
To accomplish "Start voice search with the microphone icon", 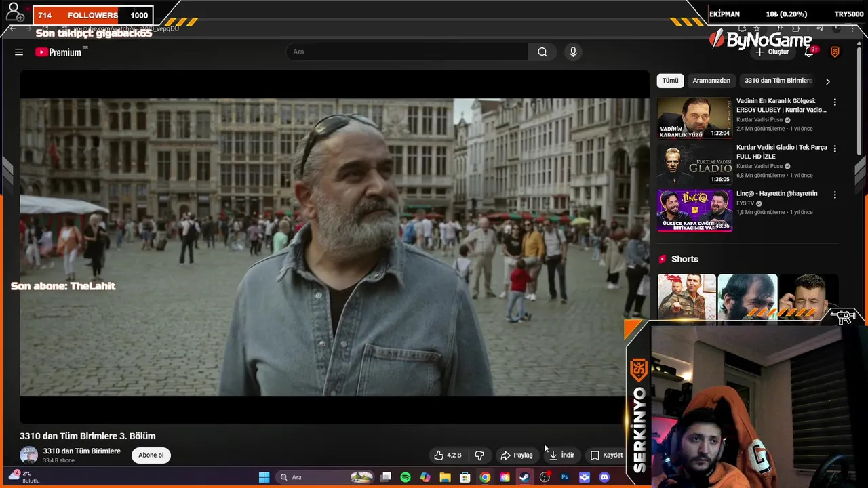I will (573, 52).
